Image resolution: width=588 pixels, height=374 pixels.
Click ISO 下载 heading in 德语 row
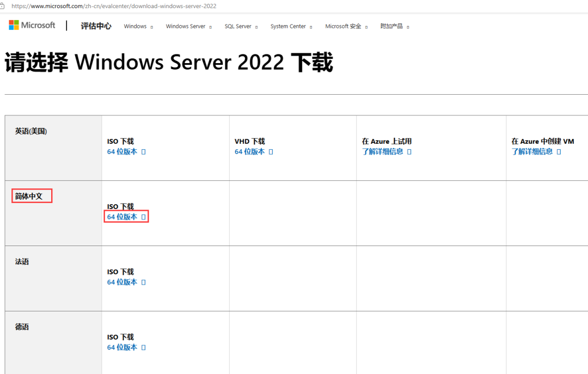pyautogui.click(x=120, y=337)
